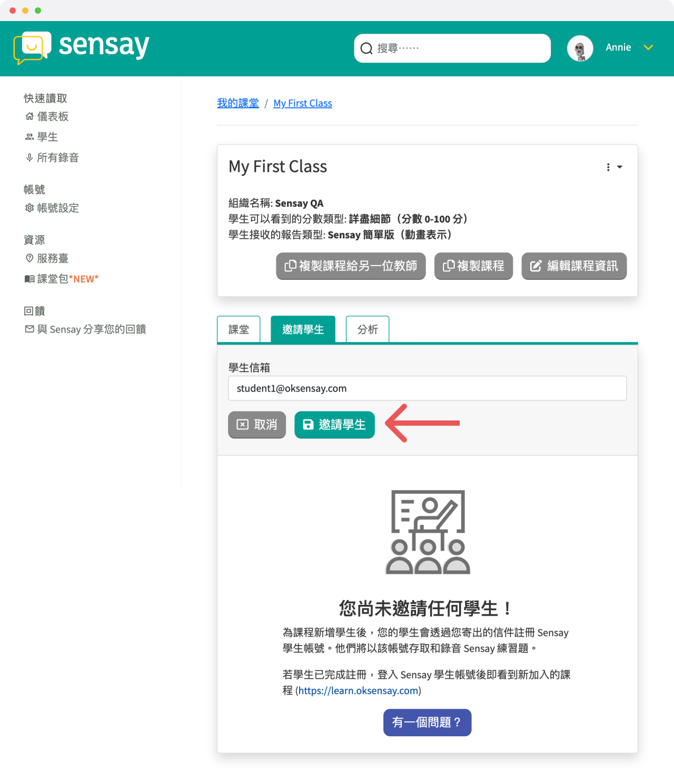Click the 學生信箱 email input field
674x784 pixels.
click(427, 388)
